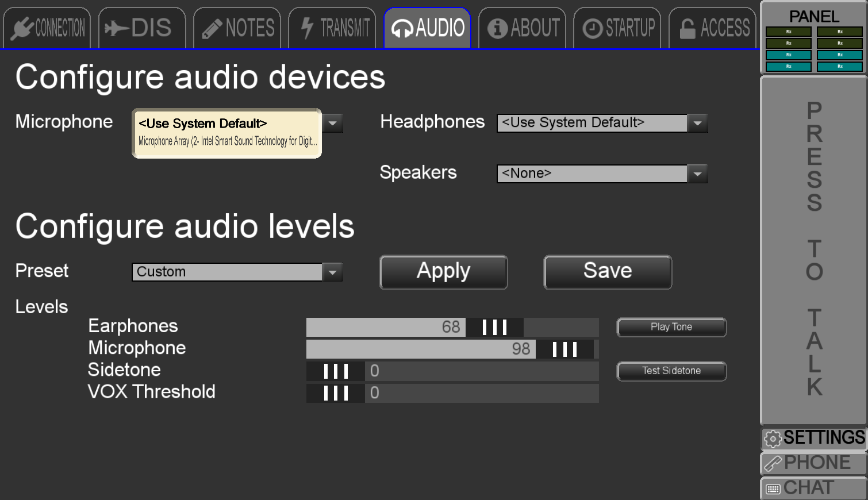Switch to the Startup clock tab

pos(617,28)
